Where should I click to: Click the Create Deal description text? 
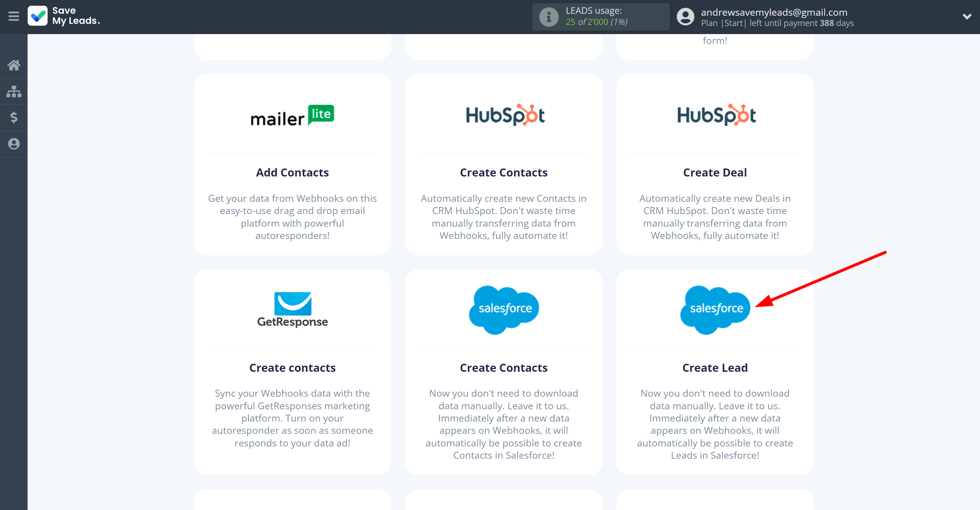(x=715, y=217)
